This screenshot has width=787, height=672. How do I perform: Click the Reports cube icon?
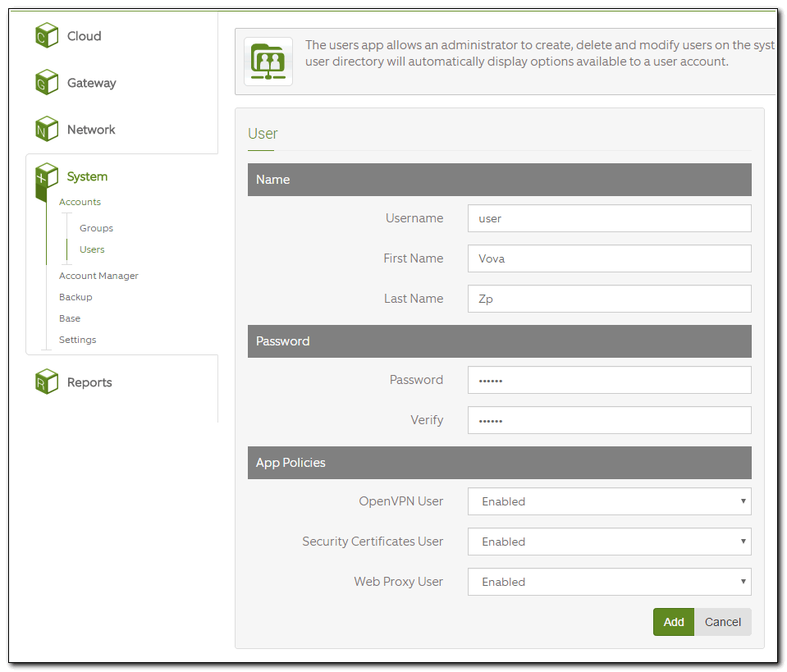tap(47, 382)
